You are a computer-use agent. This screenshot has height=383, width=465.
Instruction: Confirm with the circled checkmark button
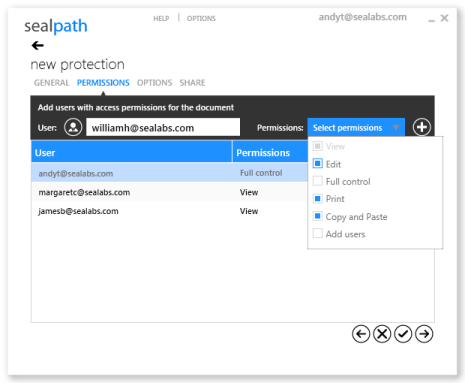coord(403,334)
